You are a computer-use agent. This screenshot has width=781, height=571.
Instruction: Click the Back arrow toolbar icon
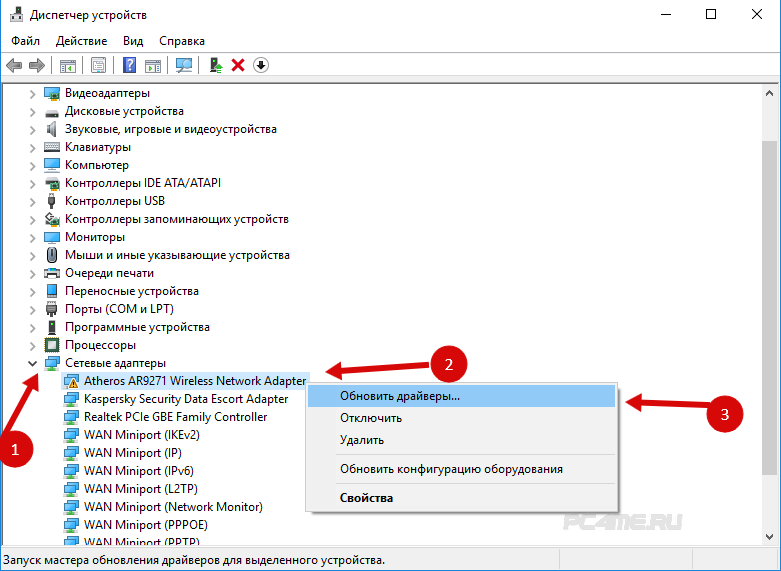(14, 65)
